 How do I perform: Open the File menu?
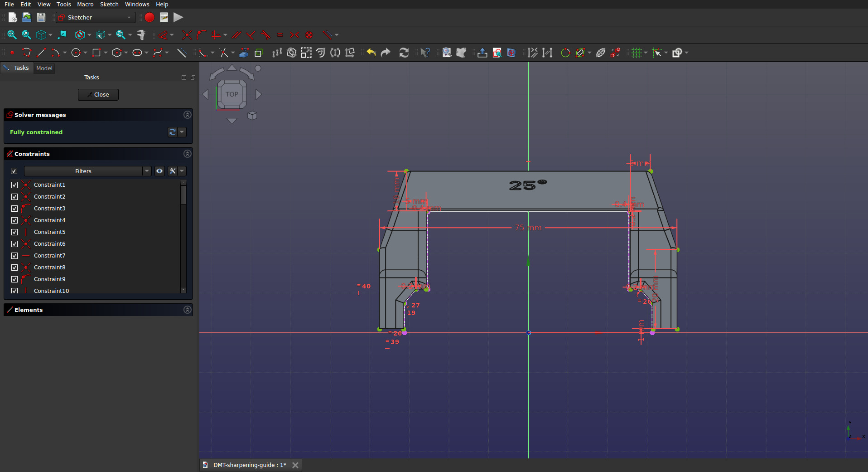pos(9,4)
